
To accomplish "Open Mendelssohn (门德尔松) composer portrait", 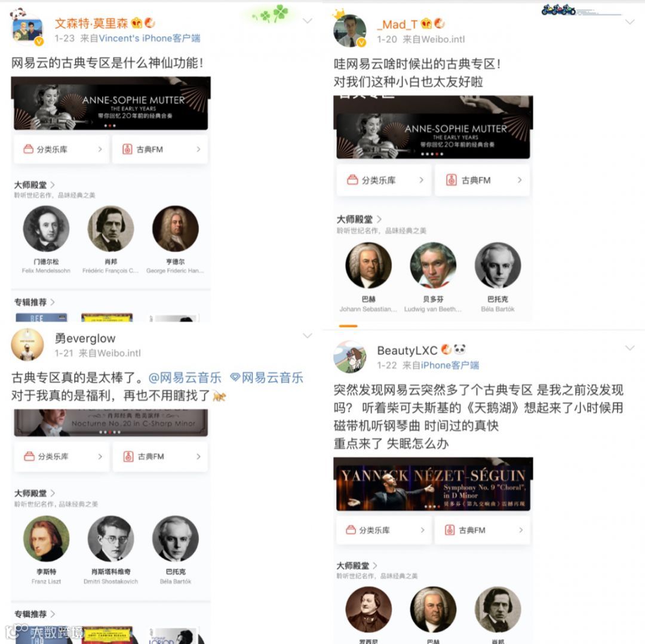I will [46, 229].
